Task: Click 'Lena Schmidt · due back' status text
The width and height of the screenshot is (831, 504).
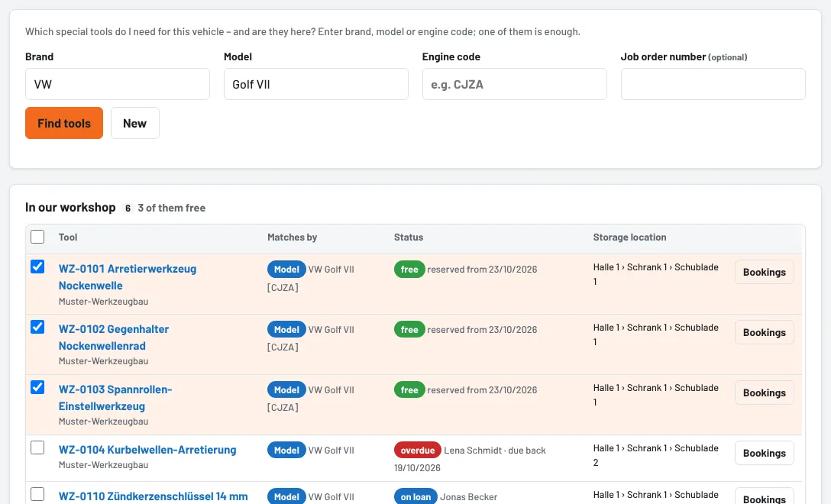Action: pos(494,451)
